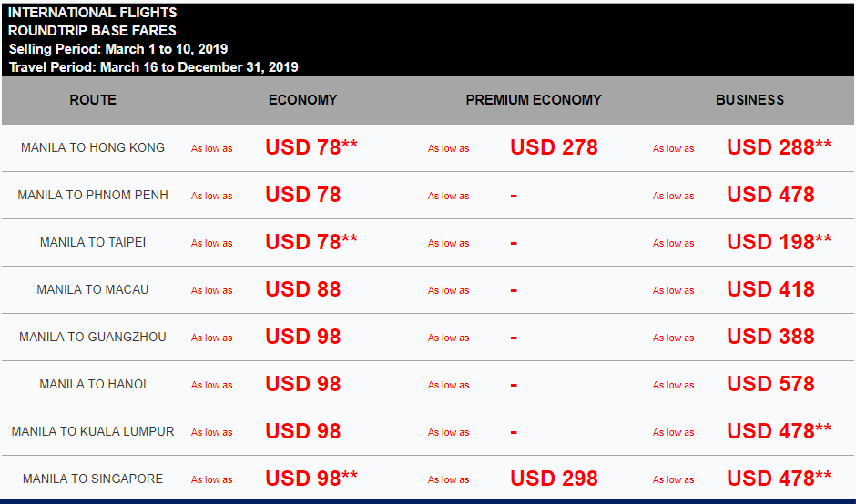Select the MANILA TO HONG KONG route

pyautogui.click(x=93, y=147)
